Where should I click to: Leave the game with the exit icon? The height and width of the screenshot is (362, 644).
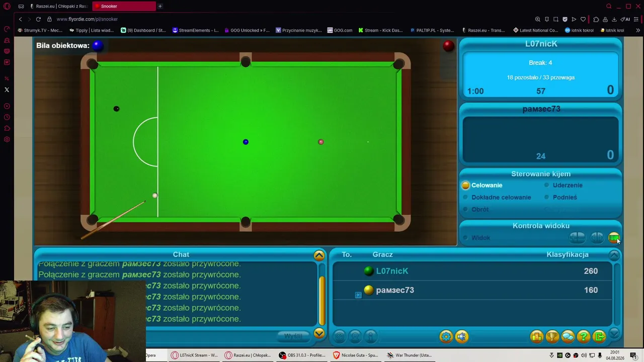599,336
